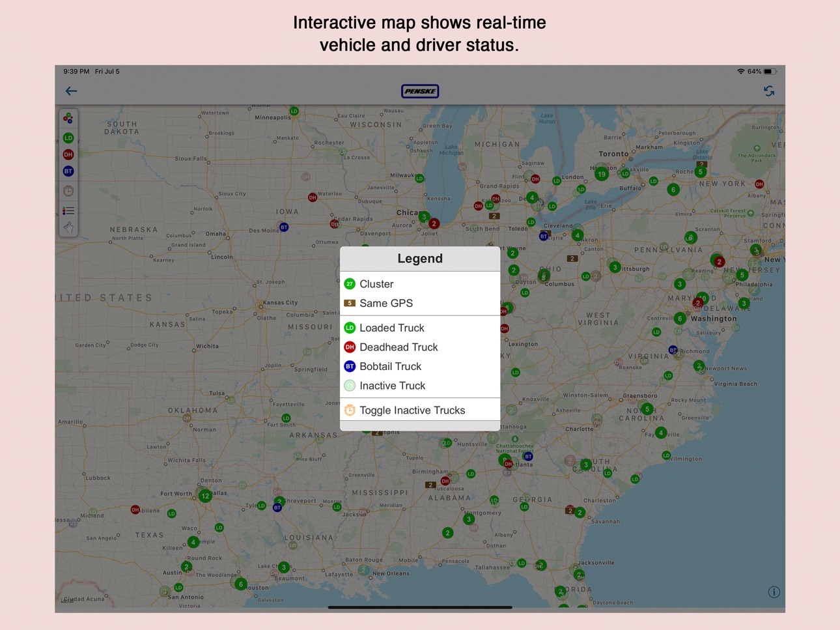The height and width of the screenshot is (630, 840).
Task: Open the map info icon at bottom right
Action: click(x=774, y=592)
